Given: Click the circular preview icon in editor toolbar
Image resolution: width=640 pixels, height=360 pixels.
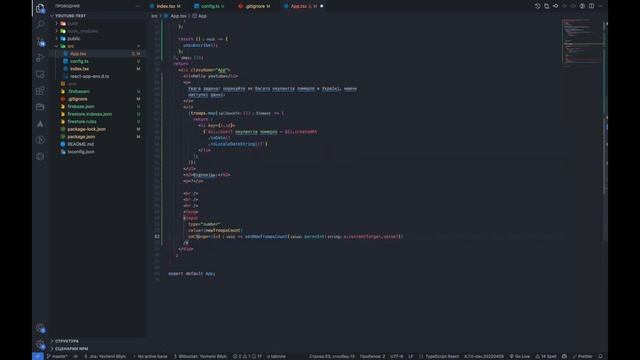Looking at the screenshot, I should (582, 6).
